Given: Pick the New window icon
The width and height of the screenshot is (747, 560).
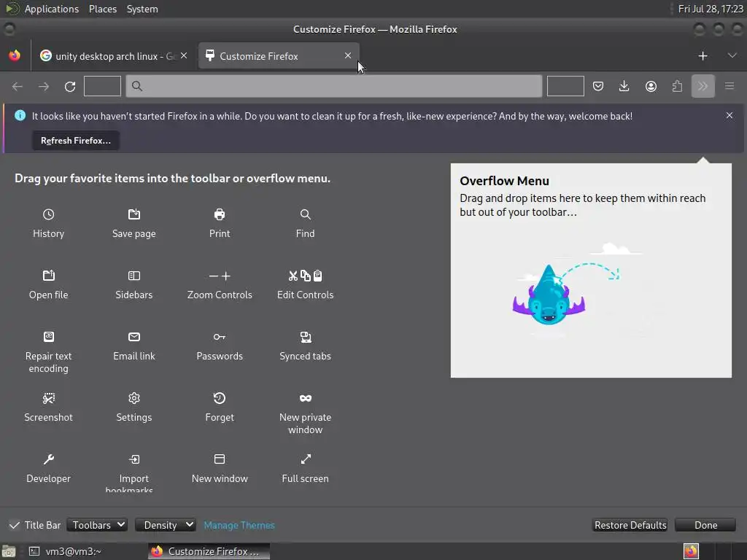Looking at the screenshot, I should (220, 459).
